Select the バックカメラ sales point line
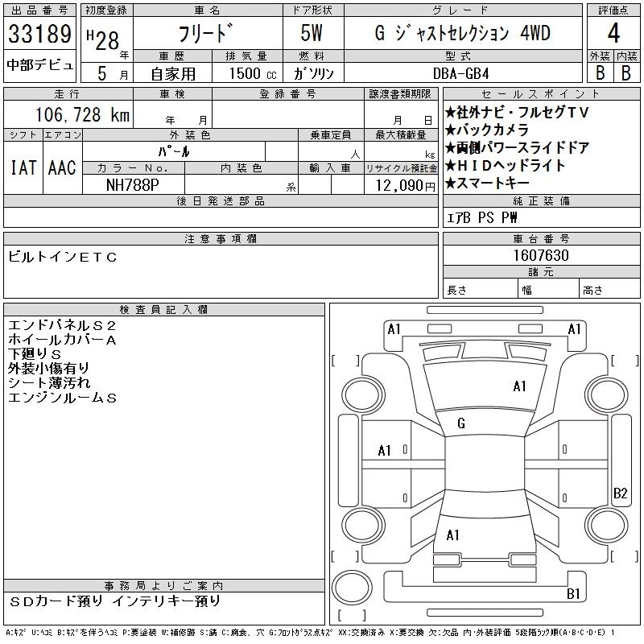 [x=488, y=130]
